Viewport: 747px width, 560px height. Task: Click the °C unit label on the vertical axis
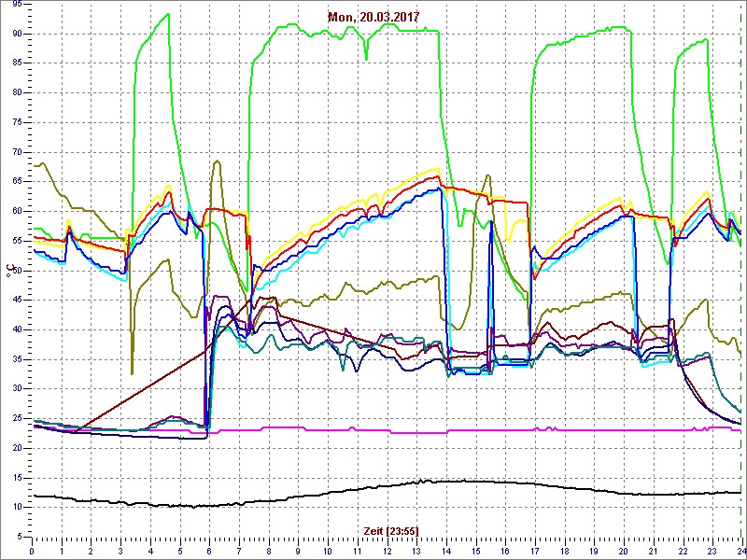coord(8,272)
